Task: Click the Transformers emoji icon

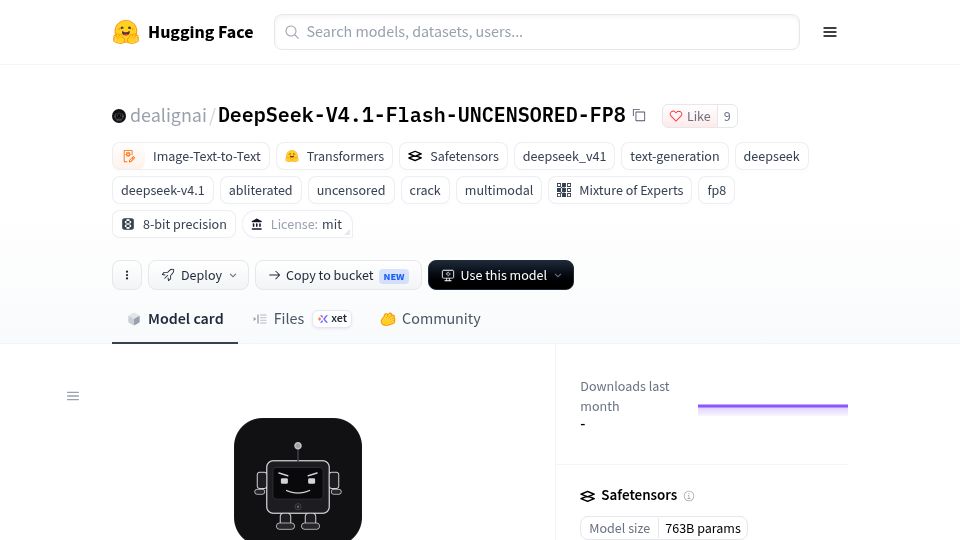Action: coord(292,156)
